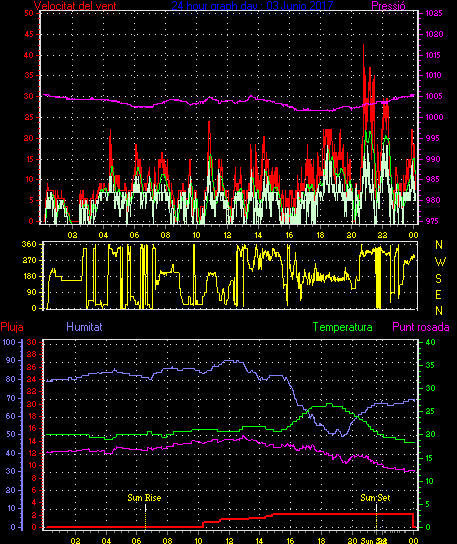Click the 'Punt rosada' legend label
Viewport: 457px width, 544px height.
pyautogui.click(x=421, y=327)
